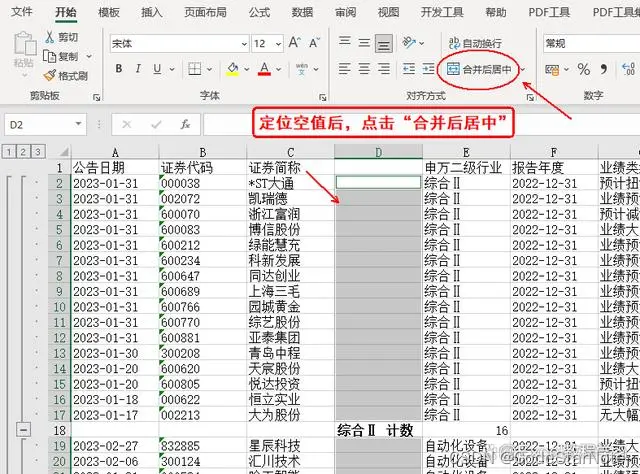The width and height of the screenshot is (640, 474).
Task: Click the Borders icon
Action: tap(195, 69)
